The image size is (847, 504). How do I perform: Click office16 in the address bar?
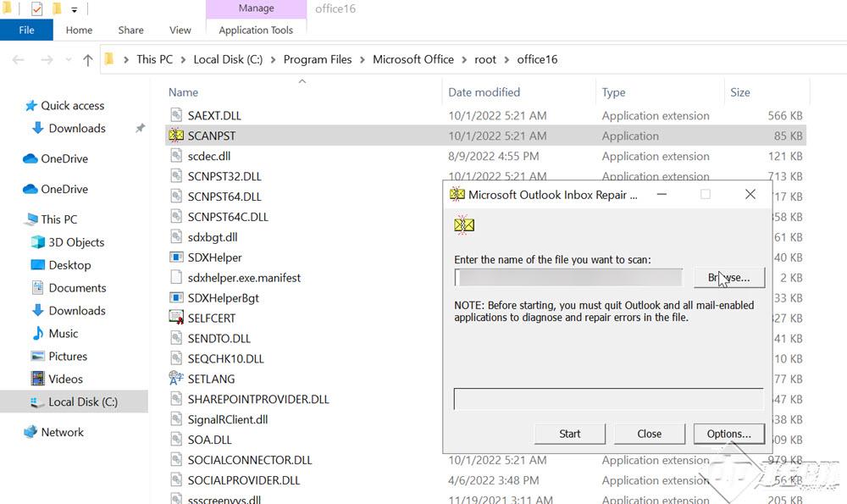(x=537, y=59)
